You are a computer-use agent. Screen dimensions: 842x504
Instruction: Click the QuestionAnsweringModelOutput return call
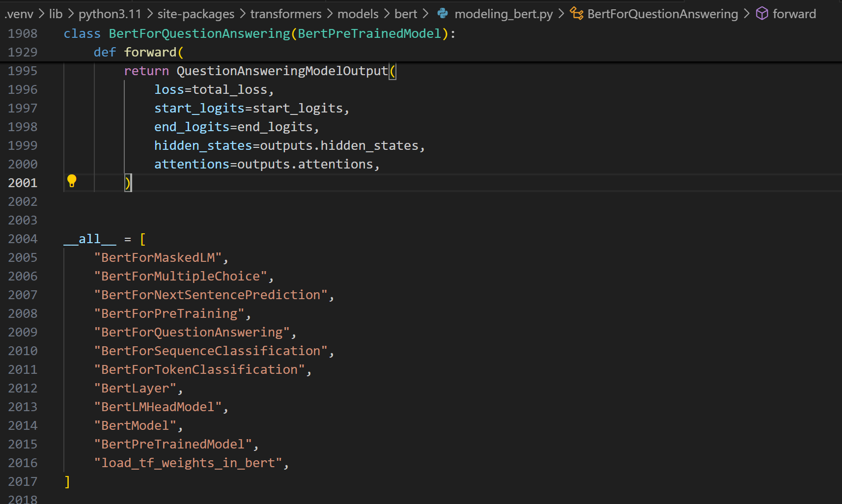282,71
